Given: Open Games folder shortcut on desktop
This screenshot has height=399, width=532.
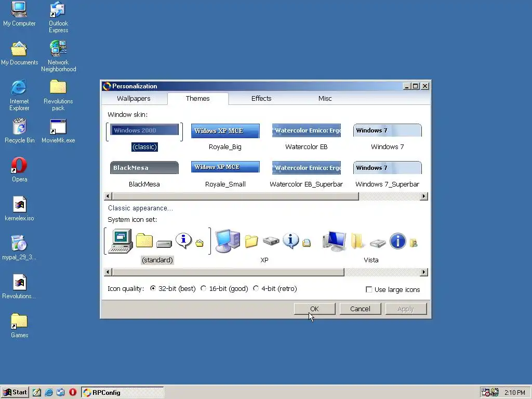Looking at the screenshot, I should [x=19, y=326].
